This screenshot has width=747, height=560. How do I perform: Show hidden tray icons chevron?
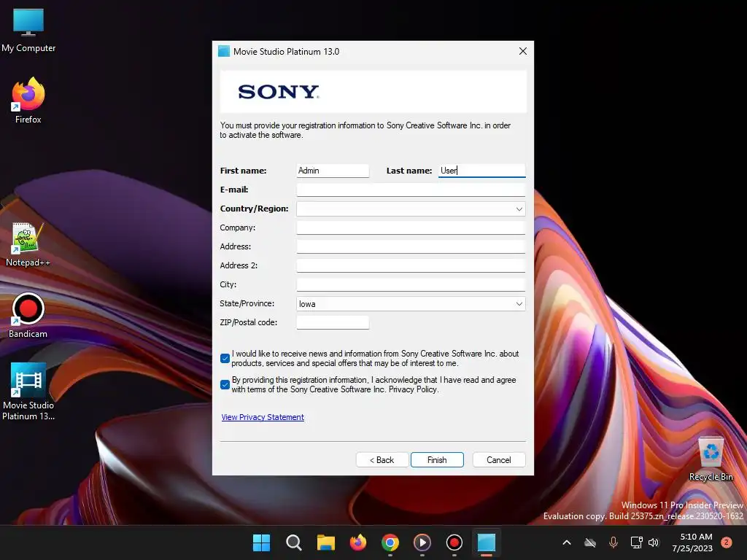click(x=567, y=542)
